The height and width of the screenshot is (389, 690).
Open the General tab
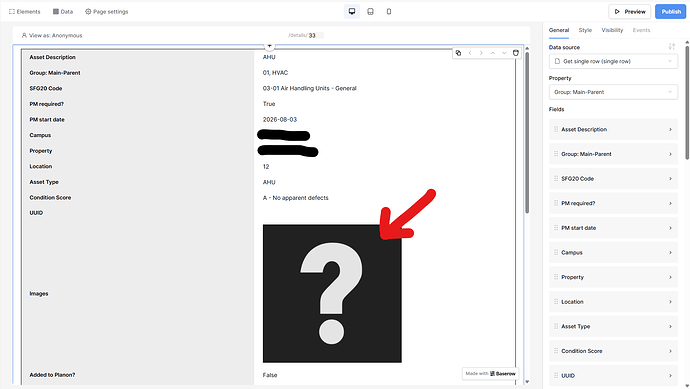pos(559,30)
